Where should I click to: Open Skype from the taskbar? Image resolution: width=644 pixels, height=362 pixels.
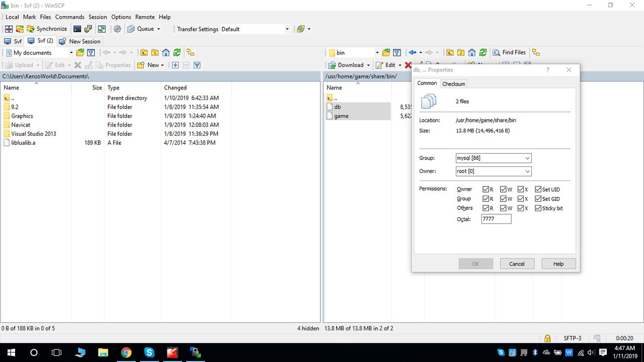pyautogui.click(x=149, y=352)
